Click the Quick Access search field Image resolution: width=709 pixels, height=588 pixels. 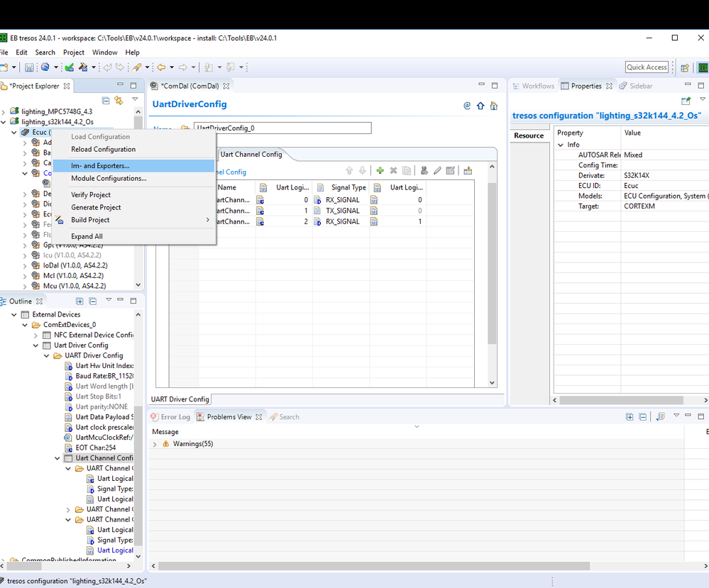coord(647,67)
